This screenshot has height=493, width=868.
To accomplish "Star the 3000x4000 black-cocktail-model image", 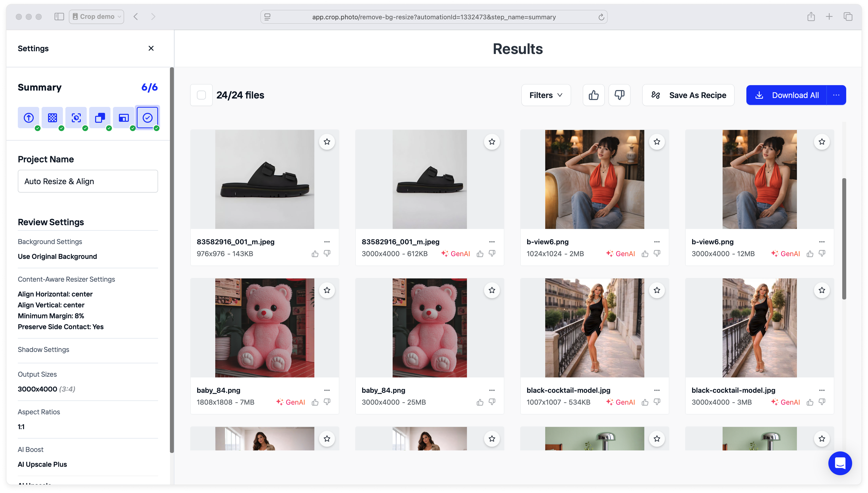I will coord(822,290).
